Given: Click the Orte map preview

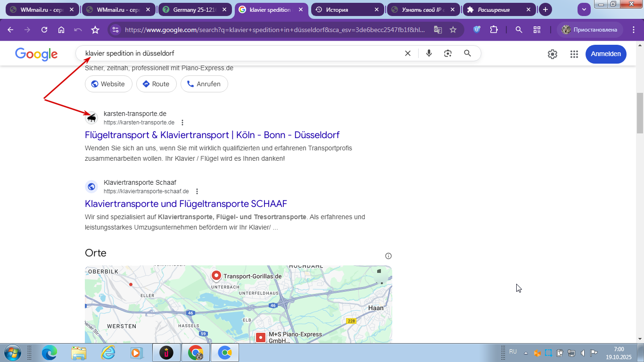Looking at the screenshot, I should coord(238,304).
